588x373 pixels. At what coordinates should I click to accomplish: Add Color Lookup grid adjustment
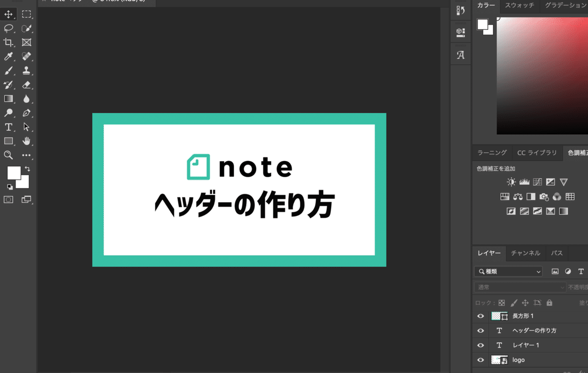tap(570, 197)
